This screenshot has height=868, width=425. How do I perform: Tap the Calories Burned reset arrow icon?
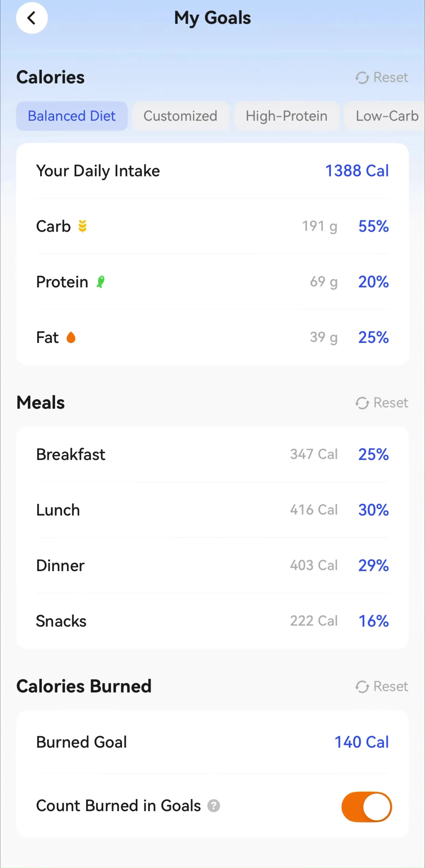362,687
